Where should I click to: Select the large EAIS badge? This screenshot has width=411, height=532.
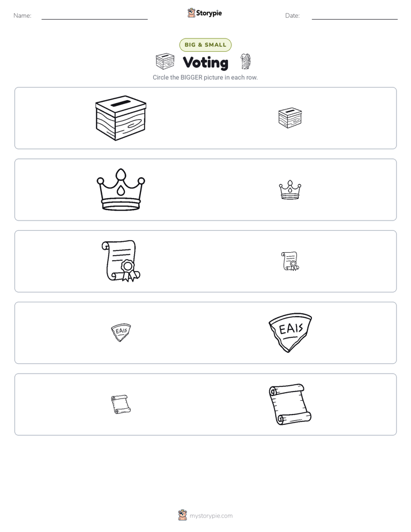click(x=290, y=333)
